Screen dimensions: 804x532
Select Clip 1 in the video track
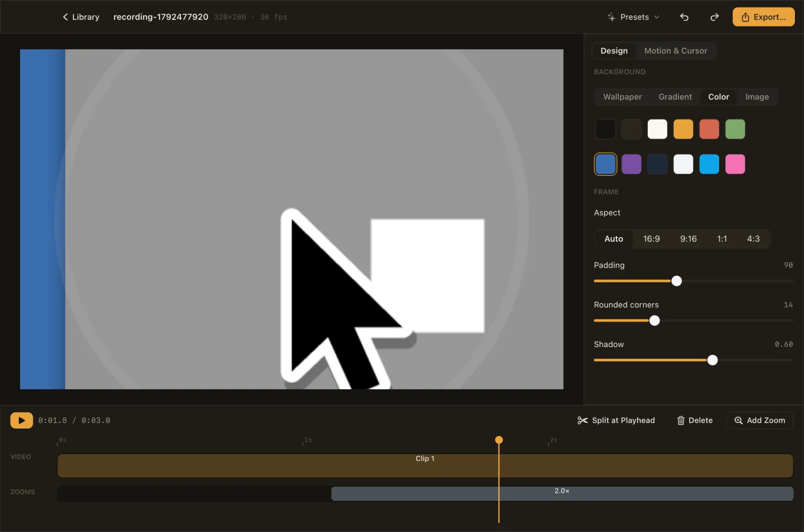point(425,466)
